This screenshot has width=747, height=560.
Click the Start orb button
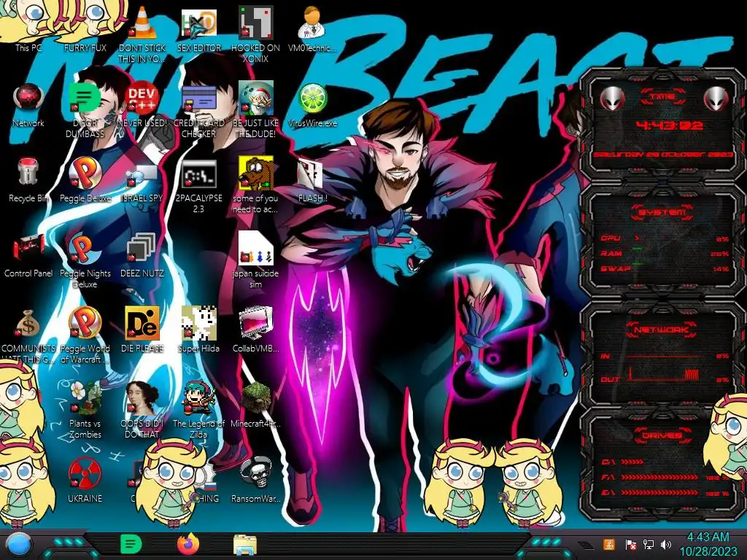click(18, 545)
